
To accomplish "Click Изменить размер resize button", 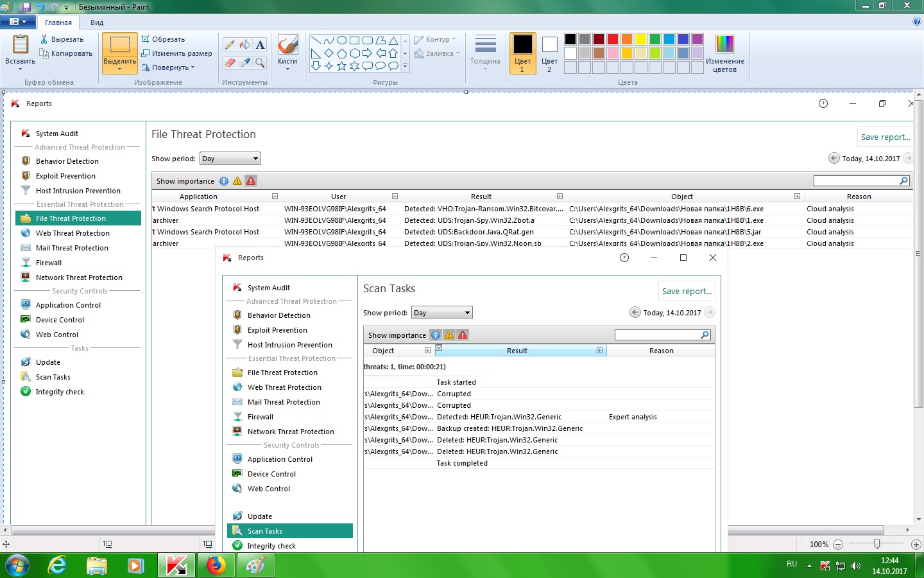I will coord(177,53).
